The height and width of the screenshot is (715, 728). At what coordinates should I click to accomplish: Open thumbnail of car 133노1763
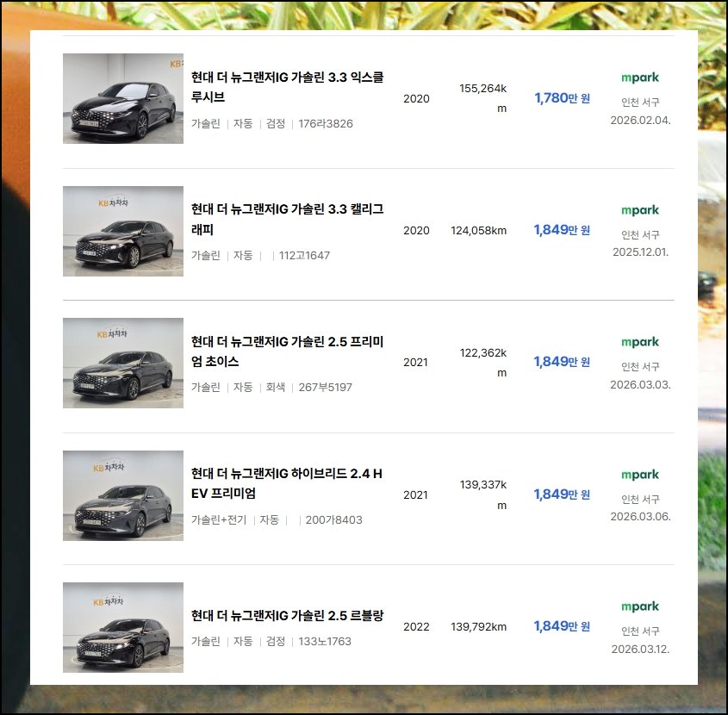[x=123, y=627]
